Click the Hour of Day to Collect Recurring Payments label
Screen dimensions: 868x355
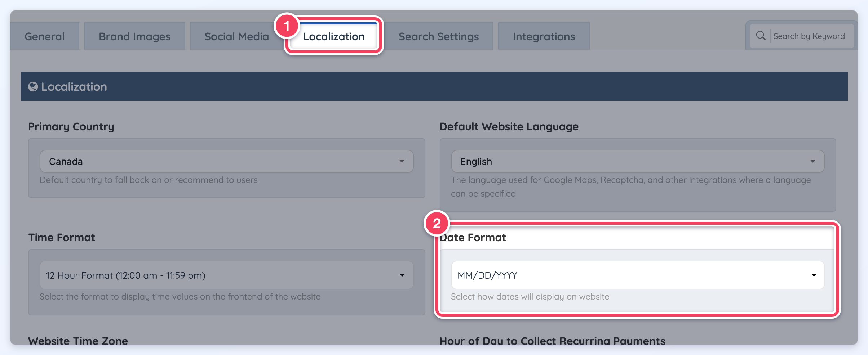click(x=552, y=341)
